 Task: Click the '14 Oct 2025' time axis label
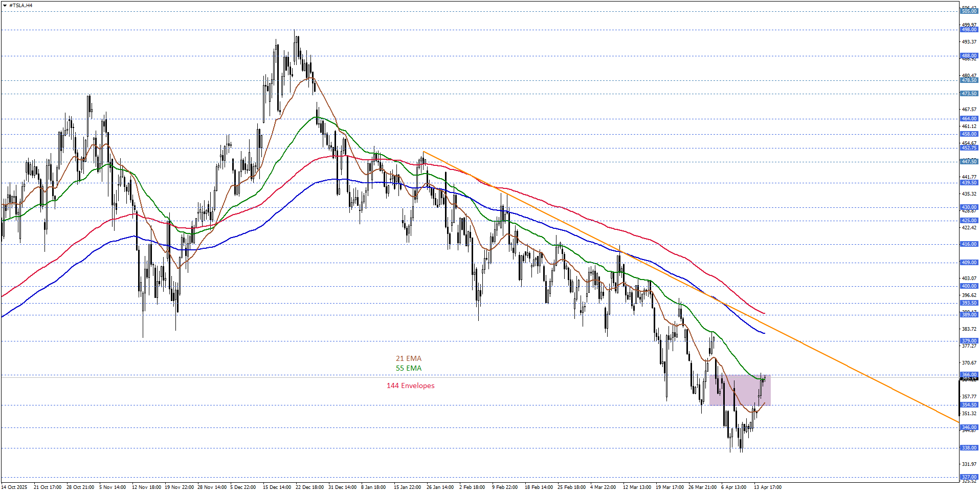(x=14, y=487)
